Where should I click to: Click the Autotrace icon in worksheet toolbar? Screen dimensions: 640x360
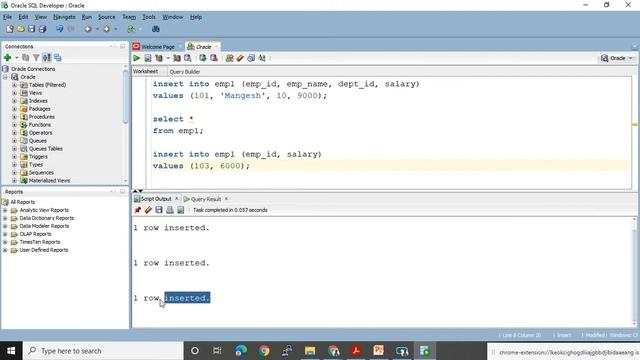click(x=177, y=58)
